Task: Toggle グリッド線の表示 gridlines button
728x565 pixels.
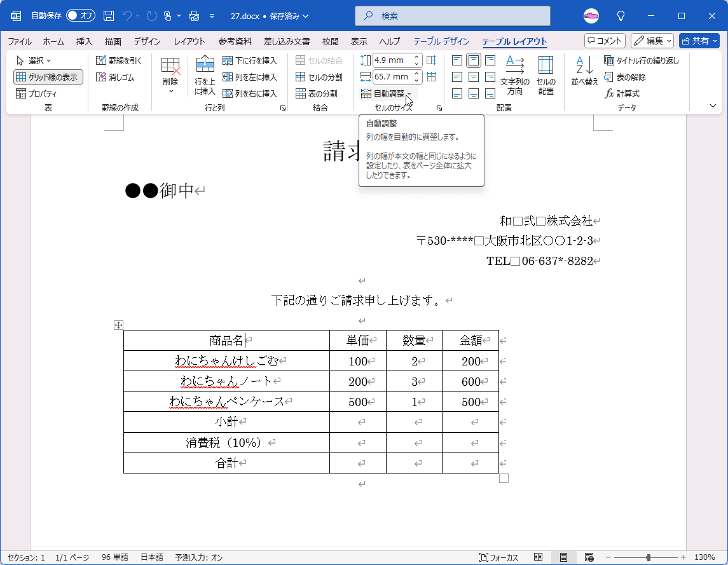Action: click(48, 77)
